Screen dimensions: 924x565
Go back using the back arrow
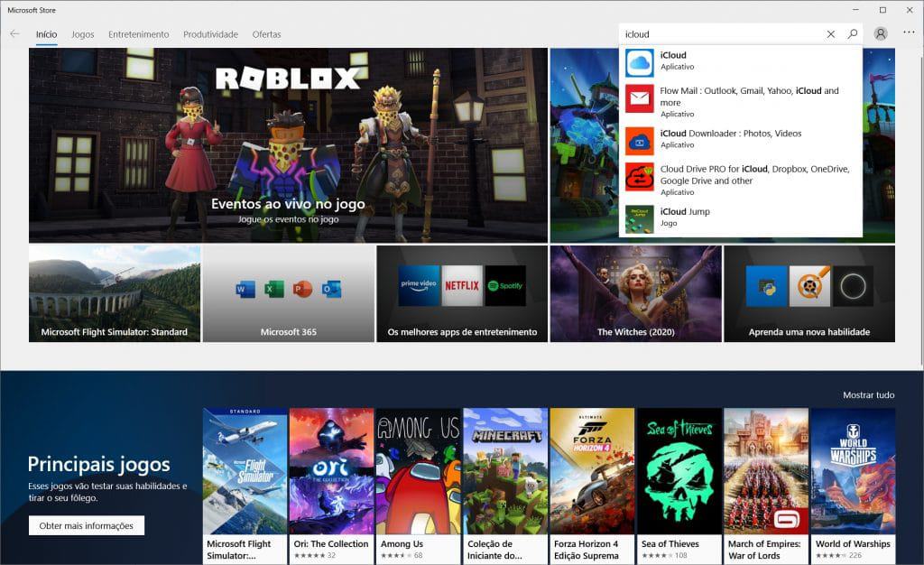14,33
